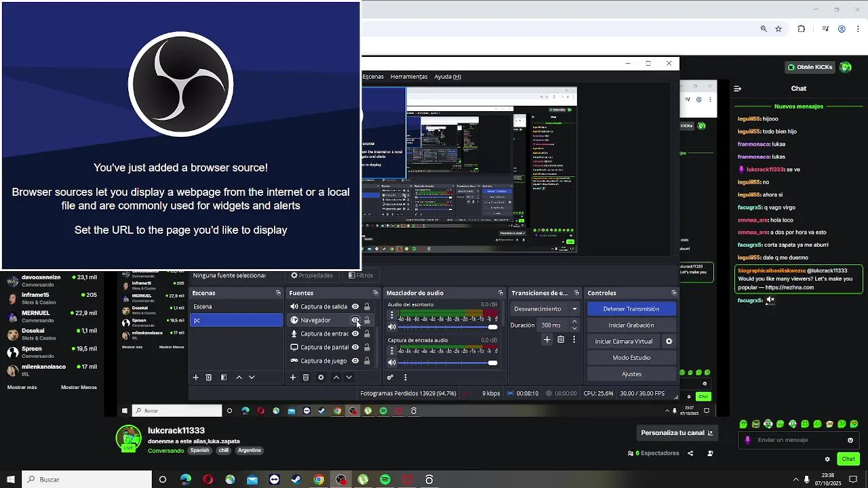
Task: Open Audio del escritorio three-dot options menu
Action: [392, 316]
